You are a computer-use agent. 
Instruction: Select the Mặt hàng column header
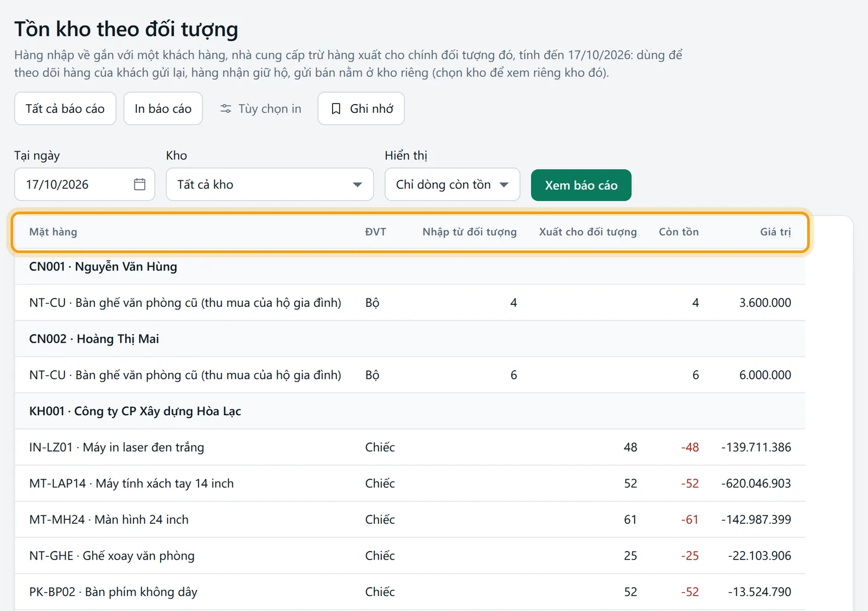click(x=53, y=232)
